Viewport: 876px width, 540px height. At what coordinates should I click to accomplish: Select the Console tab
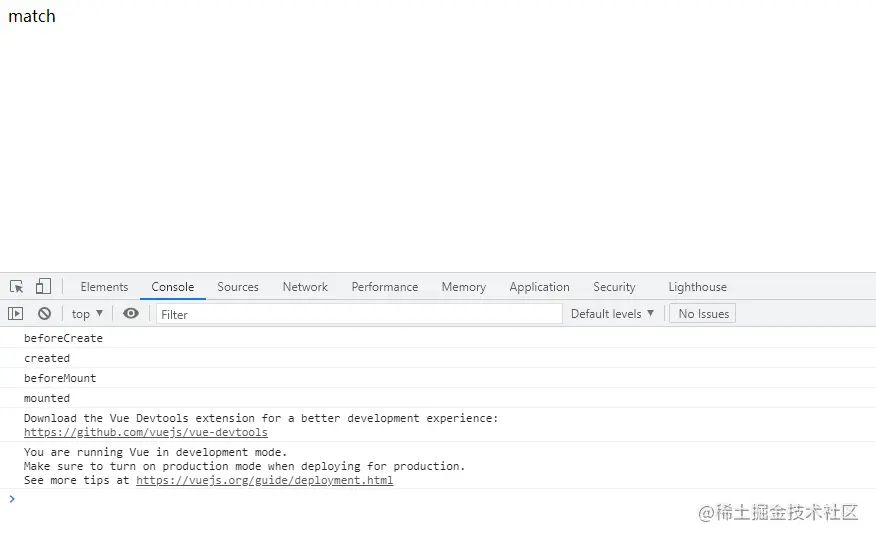pyautogui.click(x=173, y=287)
